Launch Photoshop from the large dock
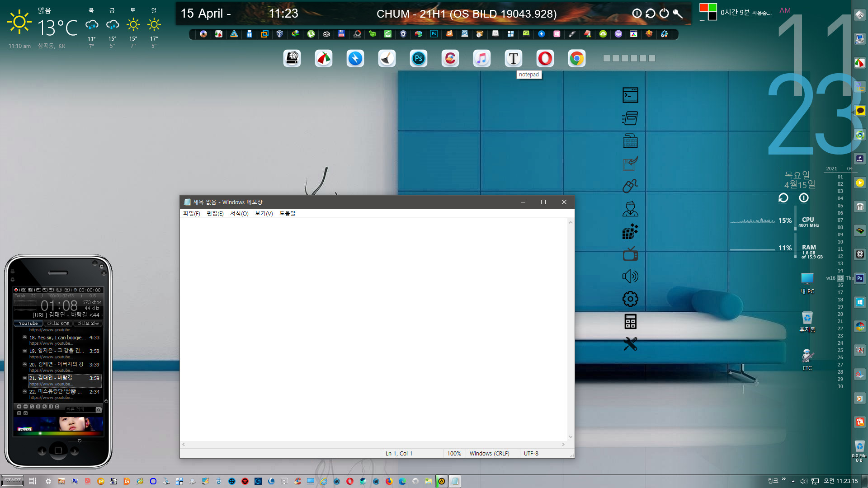 418,58
